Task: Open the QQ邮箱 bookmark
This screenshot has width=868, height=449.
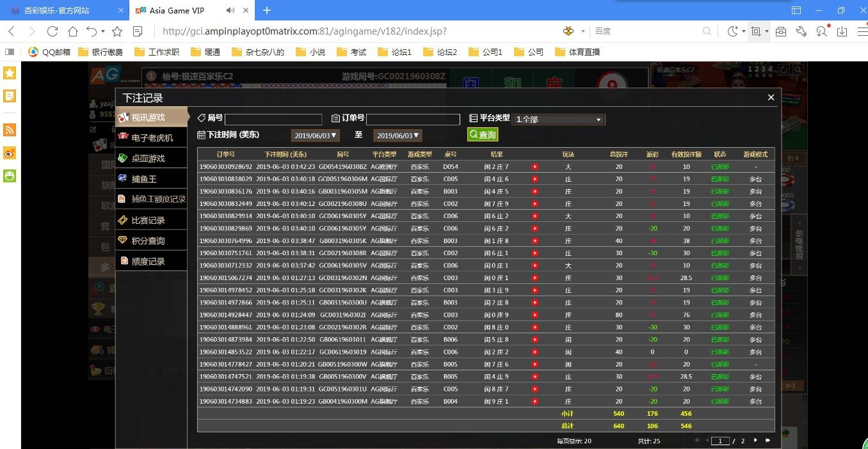Action: click(50, 52)
